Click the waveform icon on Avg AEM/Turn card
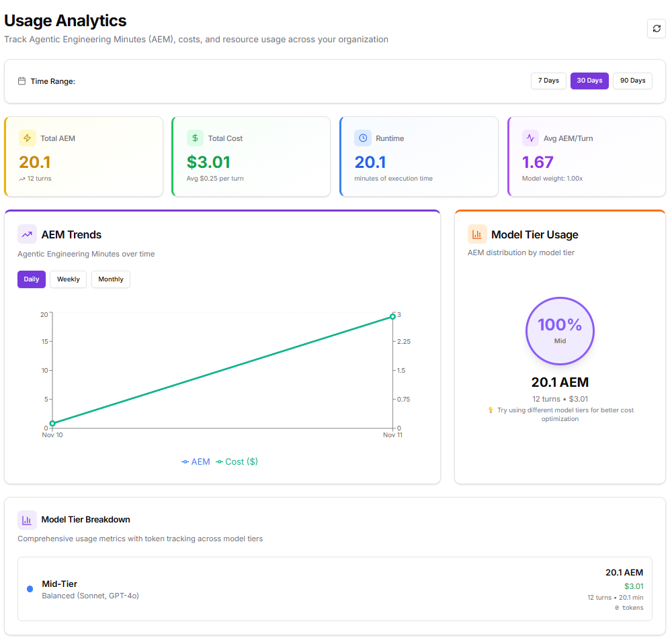The height and width of the screenshot is (642, 672). tap(530, 138)
